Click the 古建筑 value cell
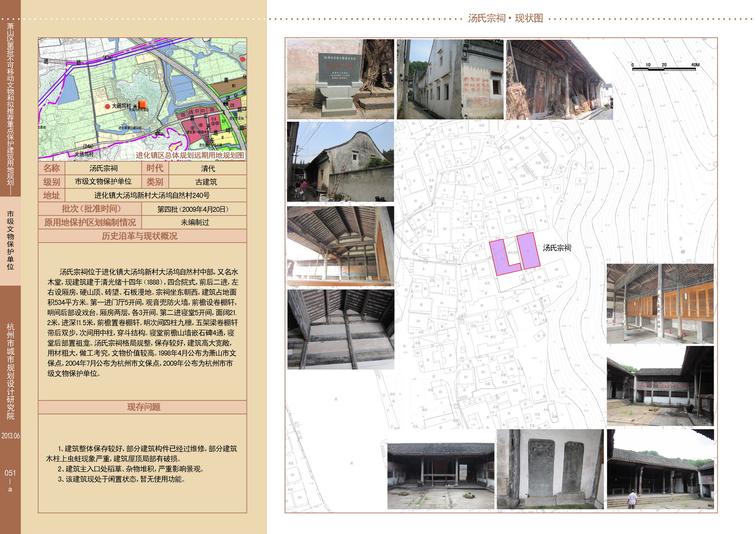The width and height of the screenshot is (756, 534). point(208,182)
